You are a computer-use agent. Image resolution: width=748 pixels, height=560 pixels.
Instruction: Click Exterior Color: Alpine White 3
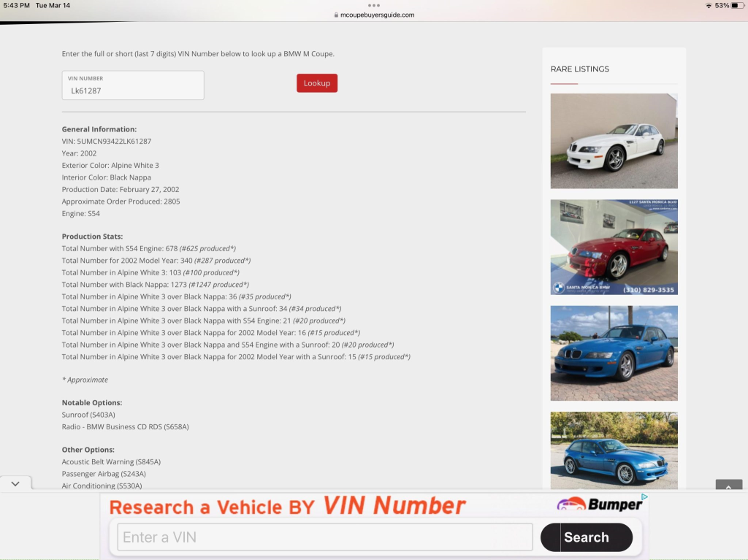[110, 165]
